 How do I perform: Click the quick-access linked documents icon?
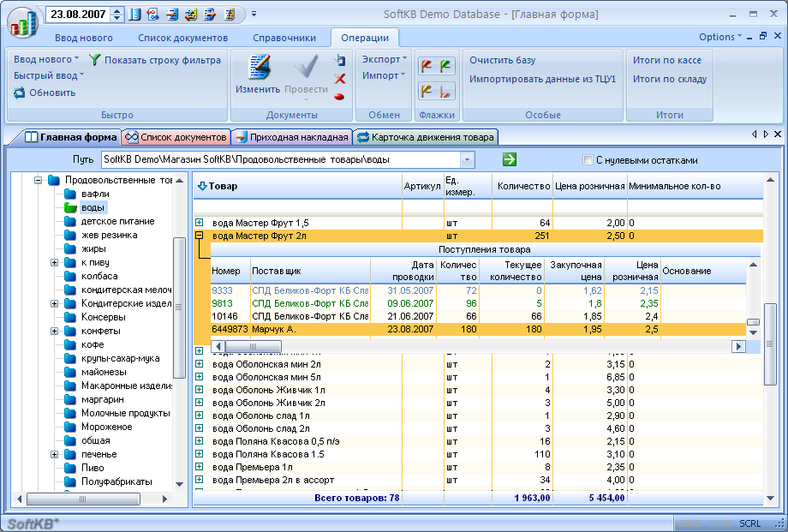point(152,14)
